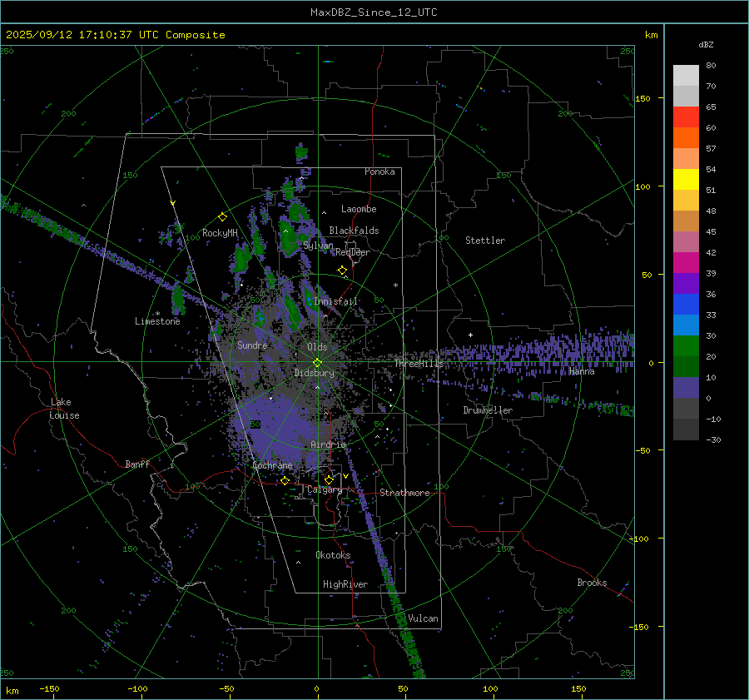Click the yellow diamond marker beside RockyMH
Screen dimensions: 749x700
coord(222,217)
